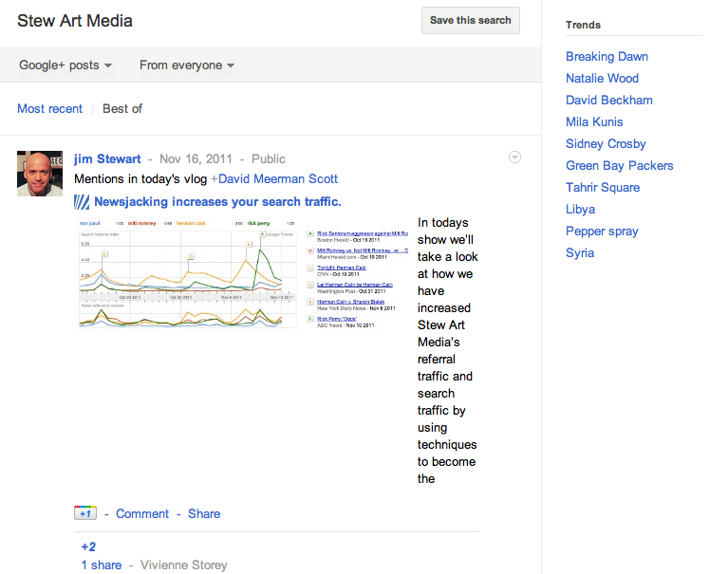Image resolution: width=728 pixels, height=574 pixels.
Task: Click the +1 button on post
Action: coord(85,512)
